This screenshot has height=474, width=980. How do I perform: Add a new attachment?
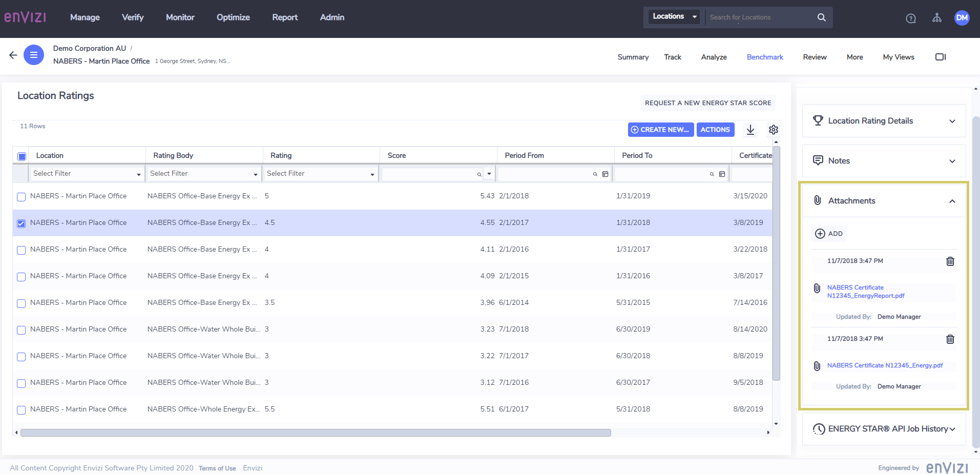pos(829,234)
